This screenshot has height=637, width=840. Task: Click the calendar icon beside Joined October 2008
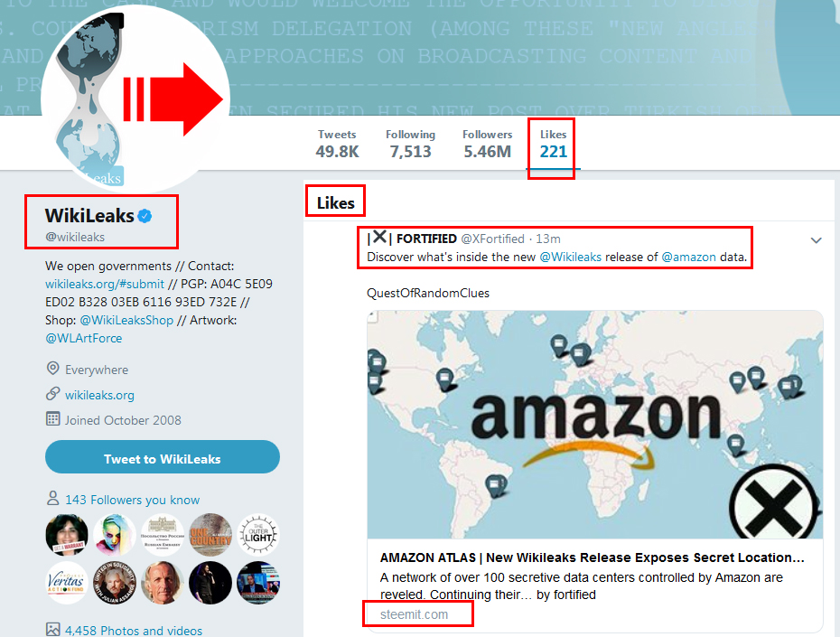52,419
